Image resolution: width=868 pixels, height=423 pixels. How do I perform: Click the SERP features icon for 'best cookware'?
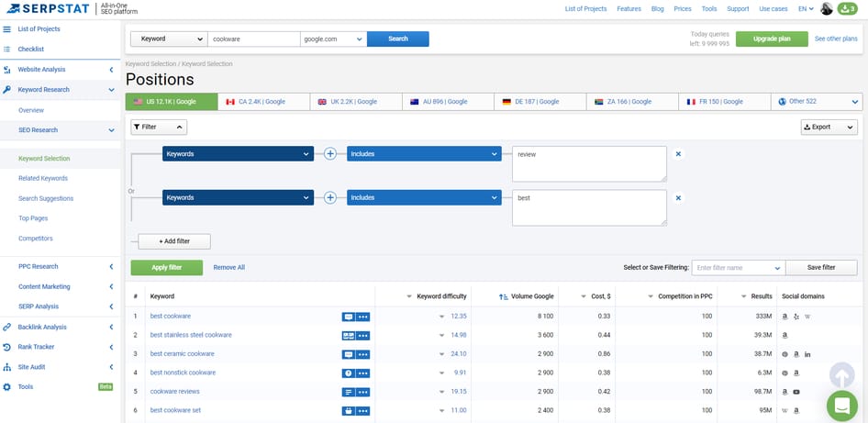click(x=348, y=317)
